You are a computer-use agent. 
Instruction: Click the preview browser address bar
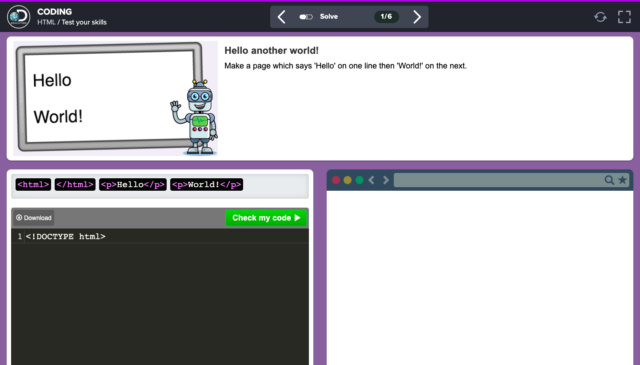[499, 180]
